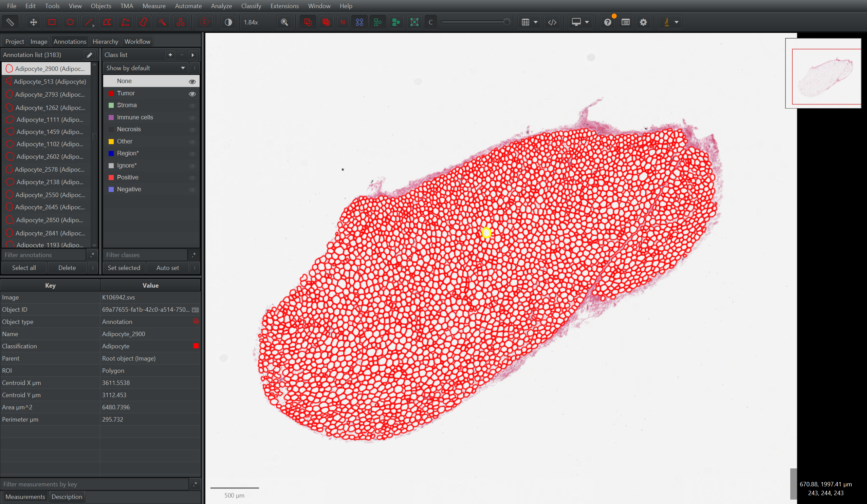Open the Analyze menu
This screenshot has width=867, height=504.
[221, 6]
